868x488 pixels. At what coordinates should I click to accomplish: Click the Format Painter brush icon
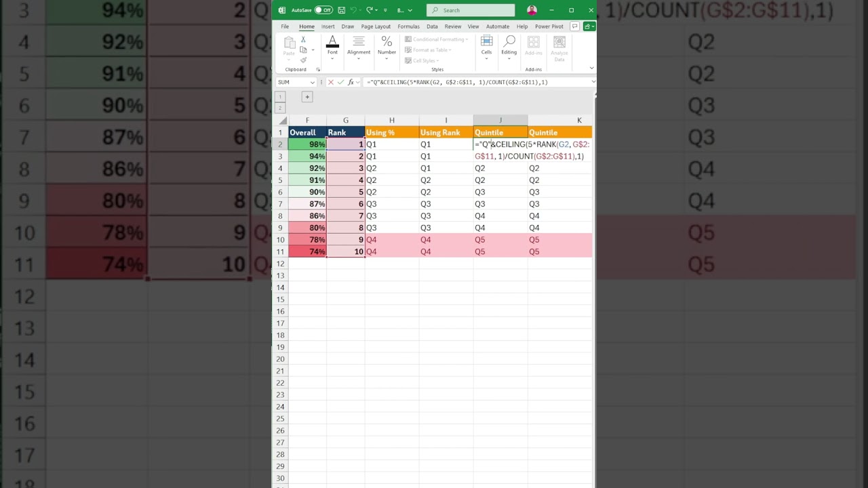(x=303, y=60)
